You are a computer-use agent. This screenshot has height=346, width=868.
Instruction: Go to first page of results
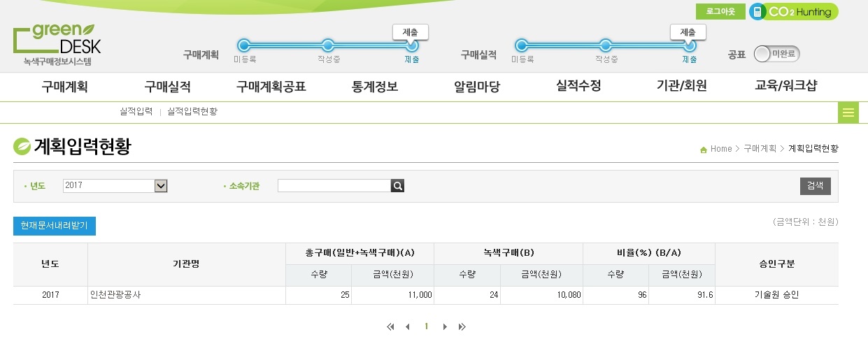click(x=390, y=327)
